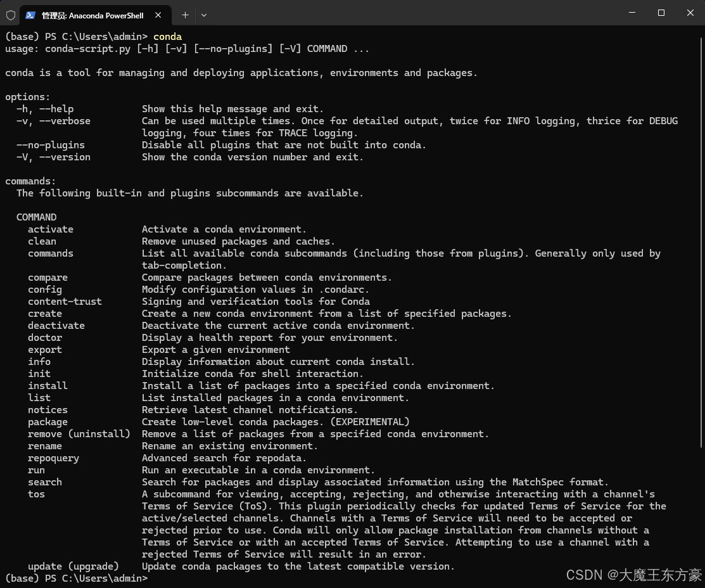Click the 'commands' subcommand name in list
This screenshot has height=588, width=705.
(x=51, y=253)
